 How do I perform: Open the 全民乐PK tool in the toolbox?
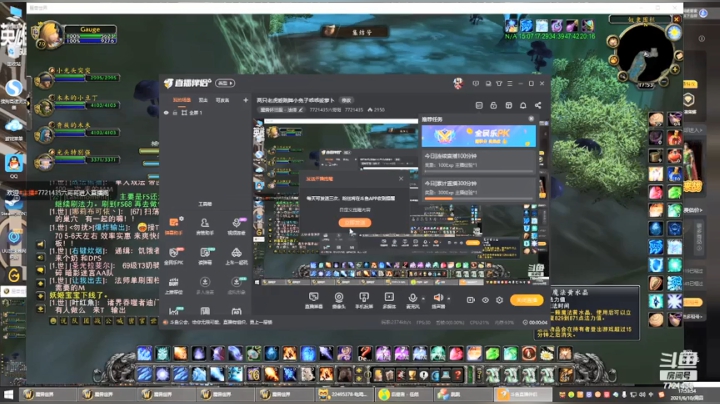tap(174, 256)
